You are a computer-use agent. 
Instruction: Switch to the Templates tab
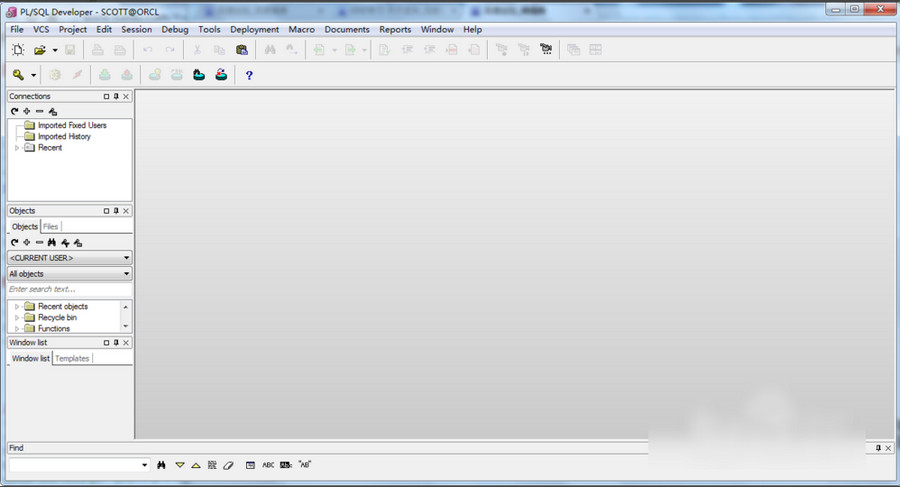point(72,358)
